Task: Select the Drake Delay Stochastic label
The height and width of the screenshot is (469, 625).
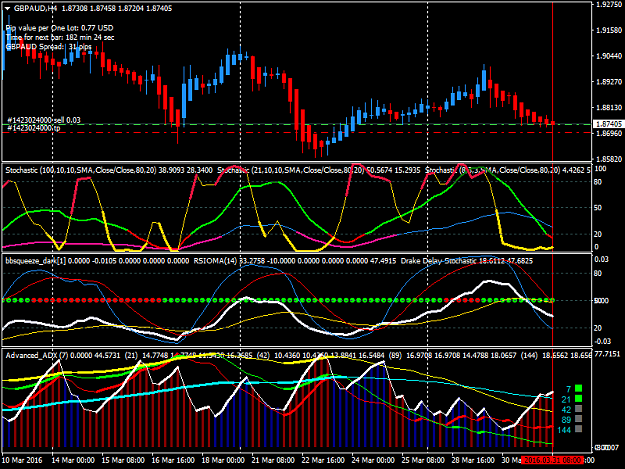Action: click(467, 261)
